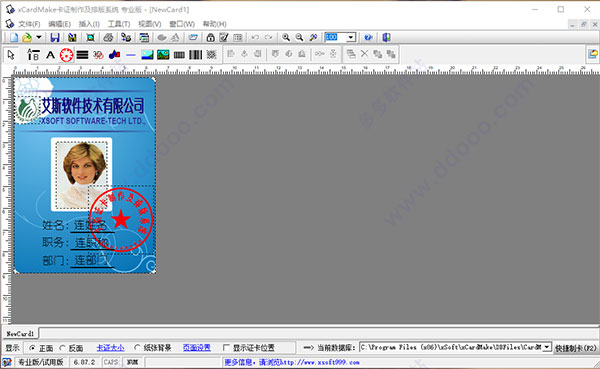The image size is (600, 369).
Task: Click the version 6.07.2 status entry
Action: tap(85, 362)
